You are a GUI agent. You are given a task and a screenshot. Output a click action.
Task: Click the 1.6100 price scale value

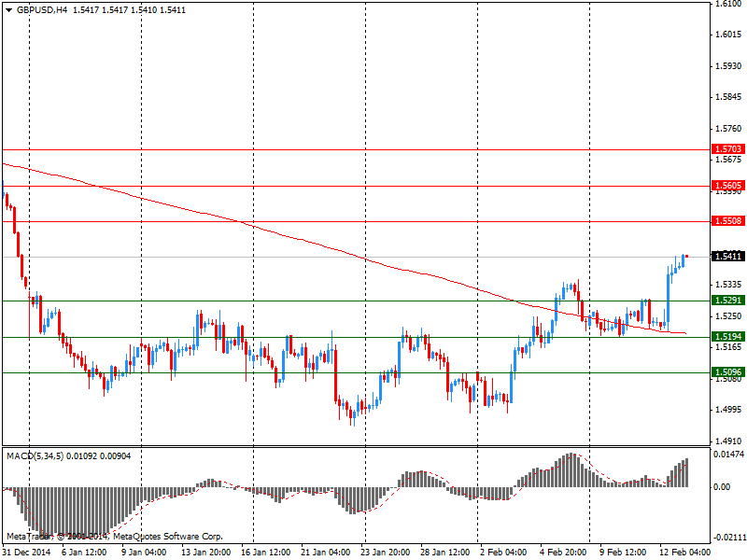728,4
